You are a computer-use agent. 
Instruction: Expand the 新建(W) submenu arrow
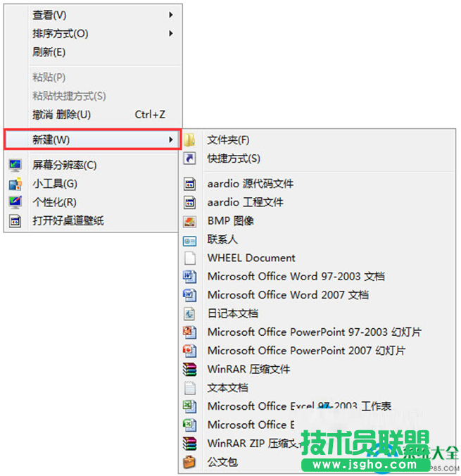pyautogui.click(x=171, y=140)
